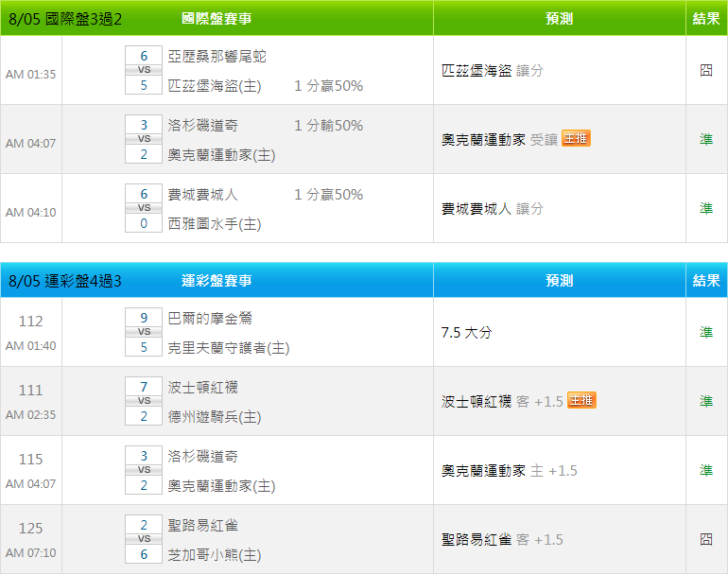Click the 囧 result for 匹茲堡海盜 讓分

[x=706, y=70]
